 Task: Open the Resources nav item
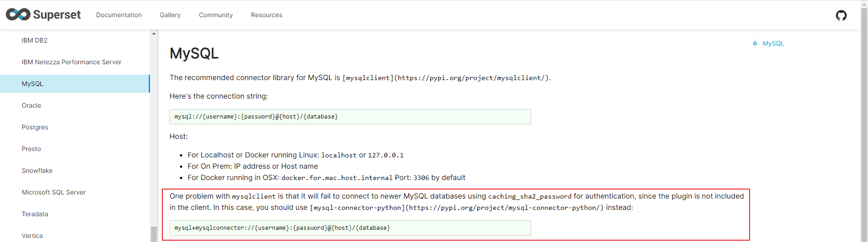[x=267, y=15]
